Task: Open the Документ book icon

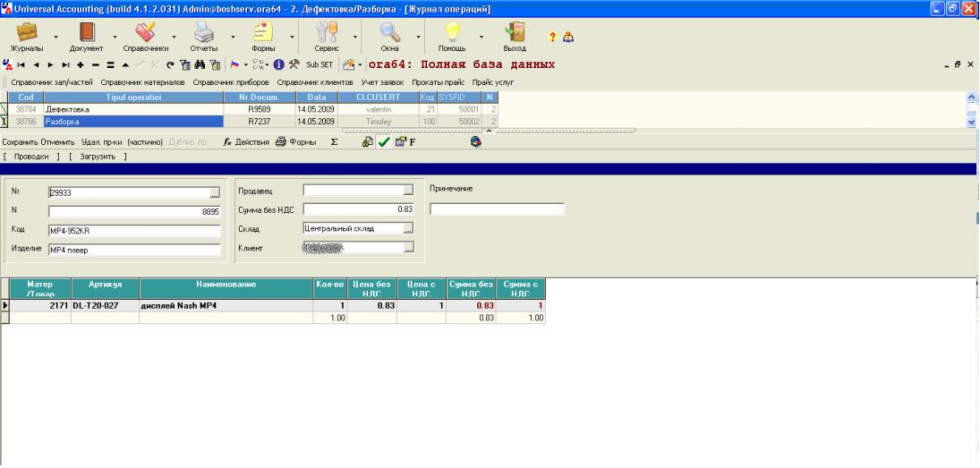Action: 86,32
